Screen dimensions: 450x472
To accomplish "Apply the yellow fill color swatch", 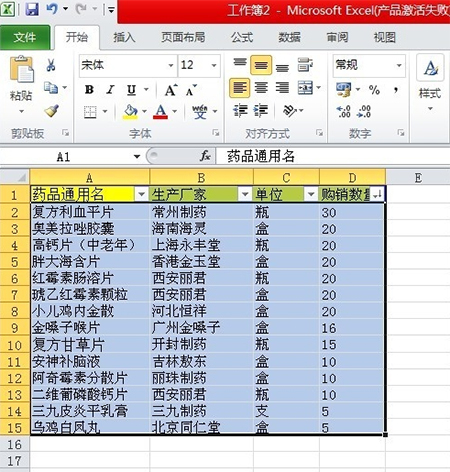I will (x=130, y=111).
